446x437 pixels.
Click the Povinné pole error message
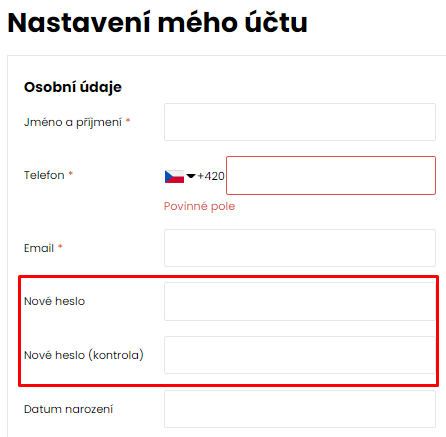pos(199,206)
